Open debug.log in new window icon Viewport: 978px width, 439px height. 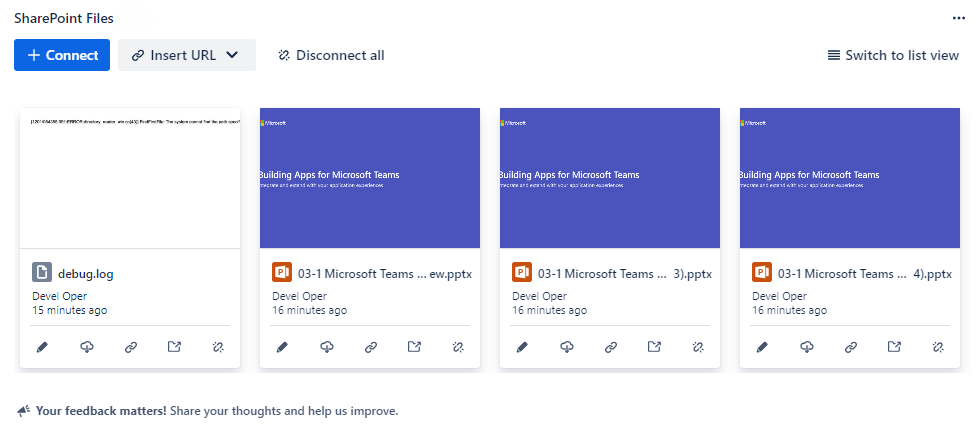point(174,347)
